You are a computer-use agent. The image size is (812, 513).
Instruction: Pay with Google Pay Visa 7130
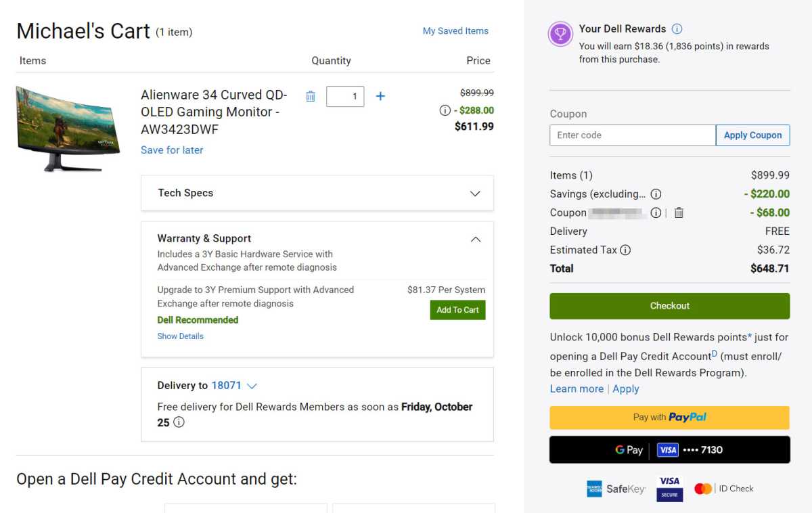[669, 450]
